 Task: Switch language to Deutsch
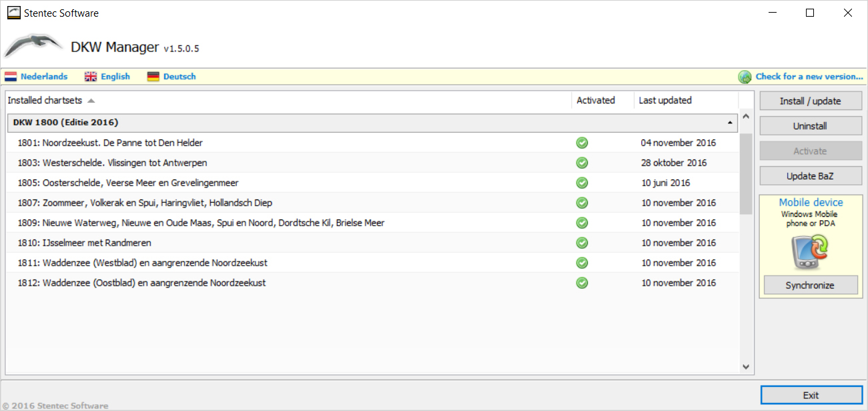(x=179, y=77)
